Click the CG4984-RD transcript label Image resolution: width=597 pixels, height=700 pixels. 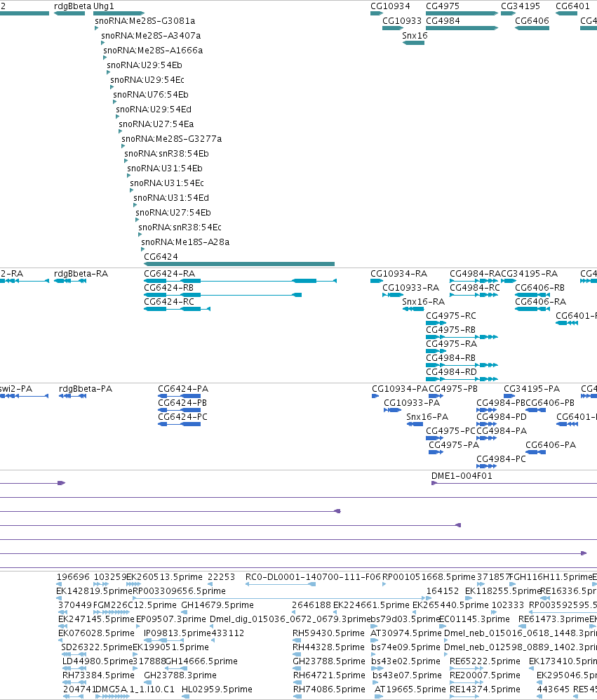pos(451,372)
